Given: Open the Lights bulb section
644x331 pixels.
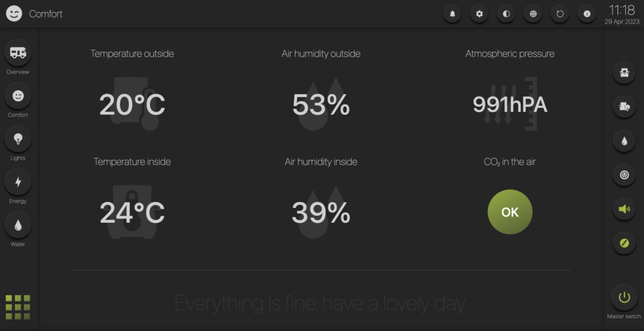Looking at the screenshot, I should (x=18, y=139).
